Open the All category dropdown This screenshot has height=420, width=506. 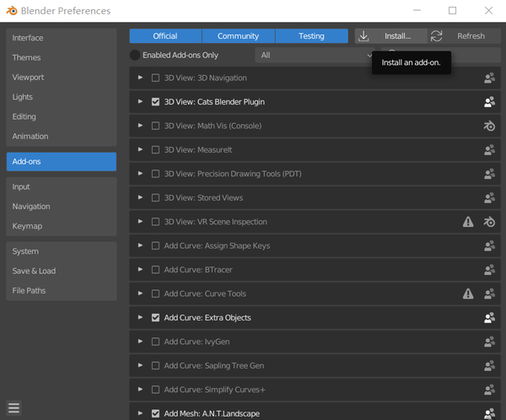315,55
